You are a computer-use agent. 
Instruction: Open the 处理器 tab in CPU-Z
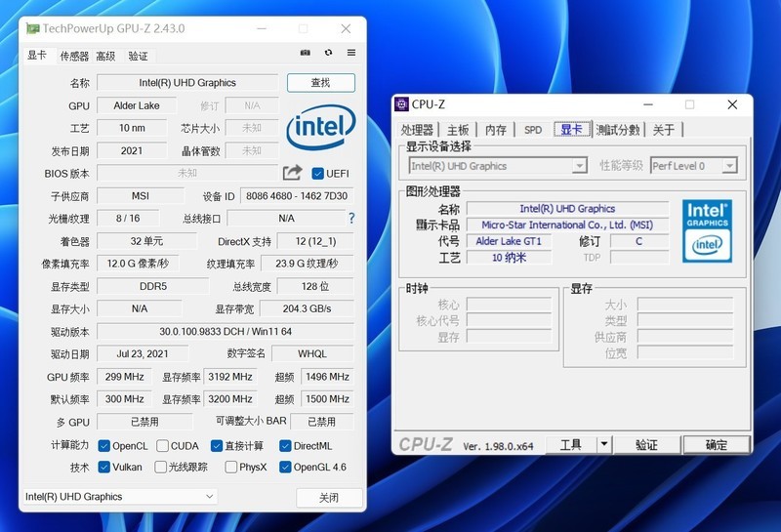coord(417,130)
